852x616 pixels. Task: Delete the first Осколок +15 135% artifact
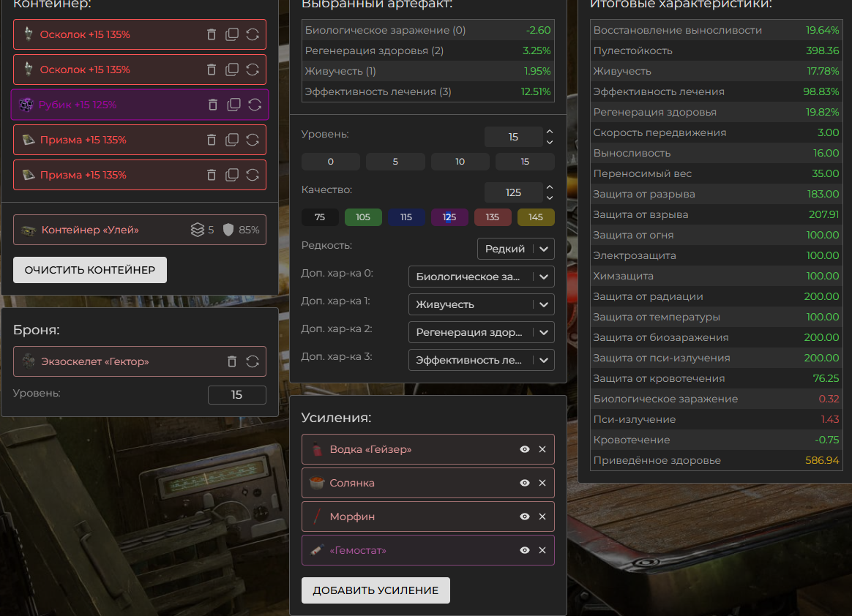click(x=212, y=34)
